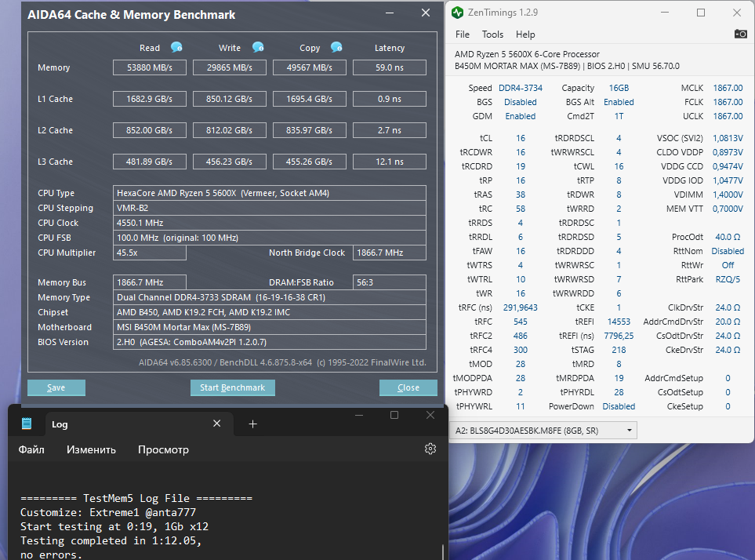Click the PowerDown value Disabled
This screenshot has width=755, height=560.
tap(619, 406)
